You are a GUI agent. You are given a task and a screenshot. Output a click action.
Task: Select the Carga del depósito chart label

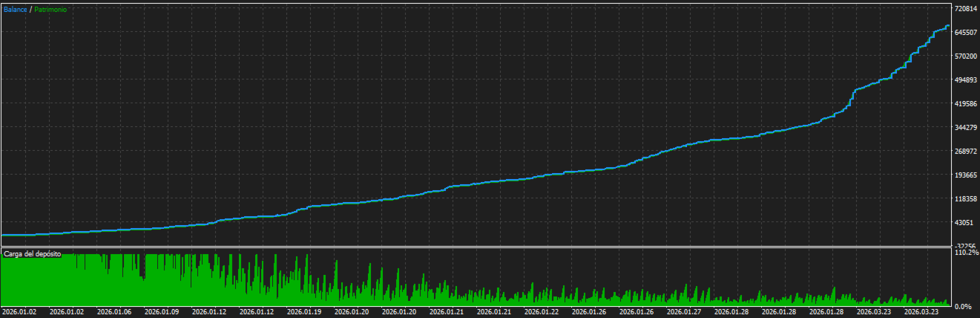click(x=32, y=254)
